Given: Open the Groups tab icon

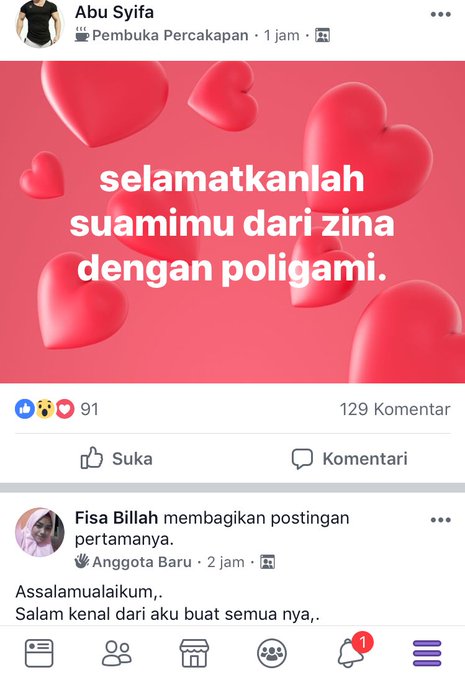Looking at the screenshot, I should (x=272, y=653).
